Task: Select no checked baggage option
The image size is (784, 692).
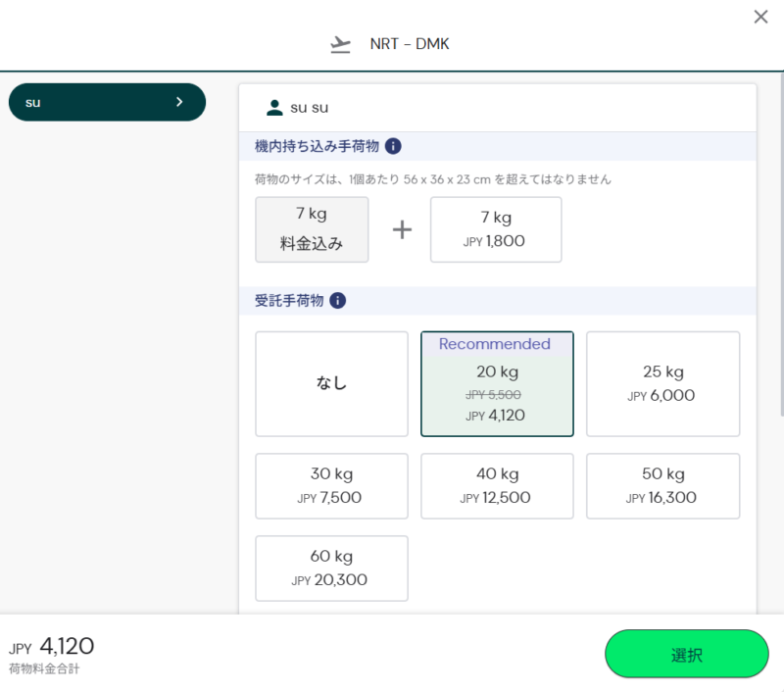Action: 331,384
